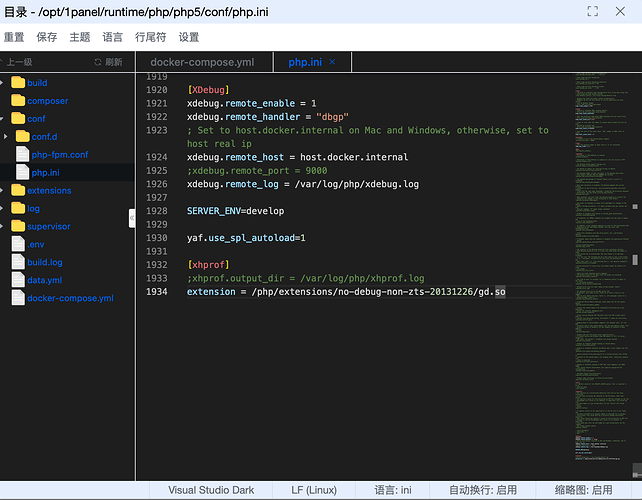Click the xdebug.remote_host line
The image size is (642, 500).
point(298,157)
